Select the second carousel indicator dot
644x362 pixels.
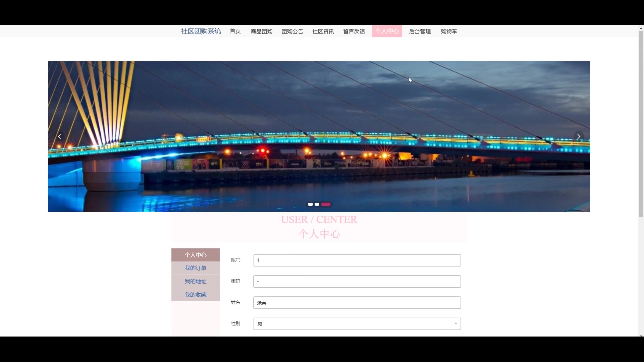click(317, 204)
